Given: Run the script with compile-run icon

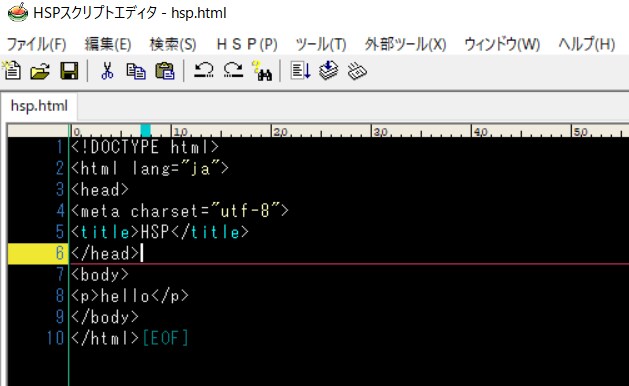Looking at the screenshot, I should 300,71.
